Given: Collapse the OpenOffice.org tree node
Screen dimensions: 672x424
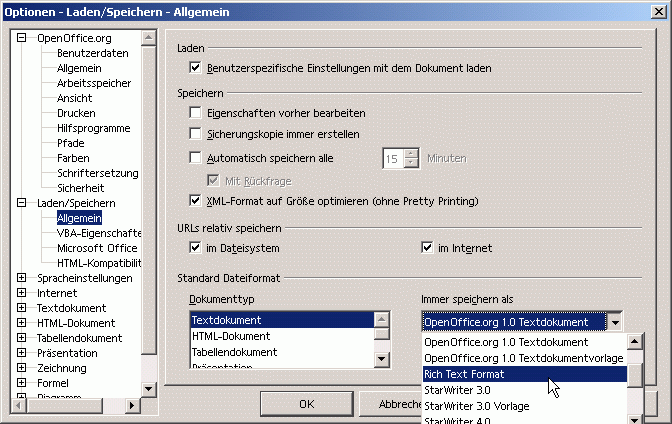Looking at the screenshot, I should point(21,38).
